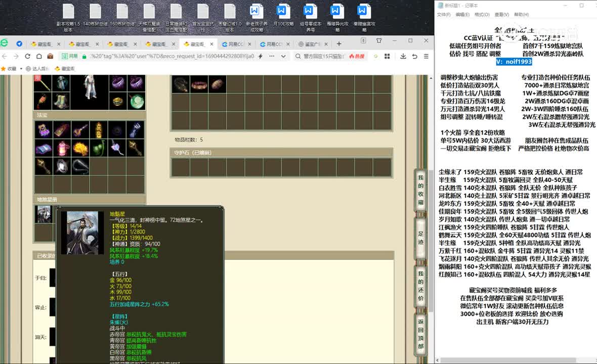Click the browser briefcase wallet icon
This screenshot has height=364, width=597.
click(x=50, y=56)
